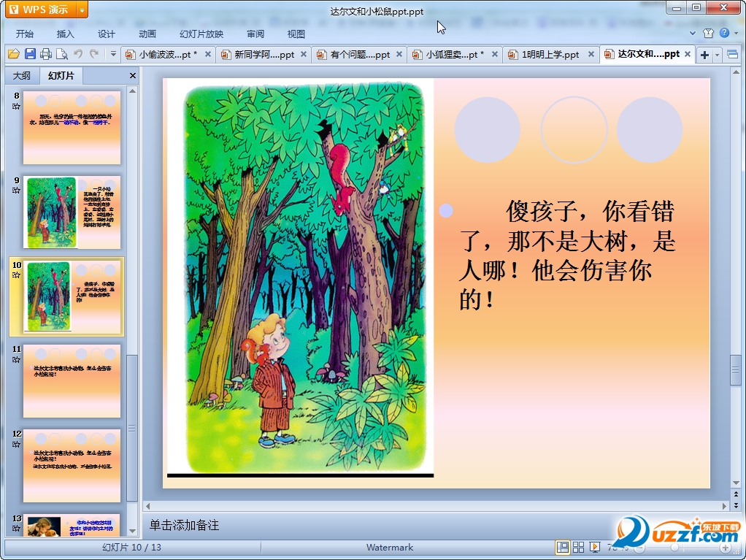Open the 视图 ribbon tab
746x560 pixels.
pos(296,34)
